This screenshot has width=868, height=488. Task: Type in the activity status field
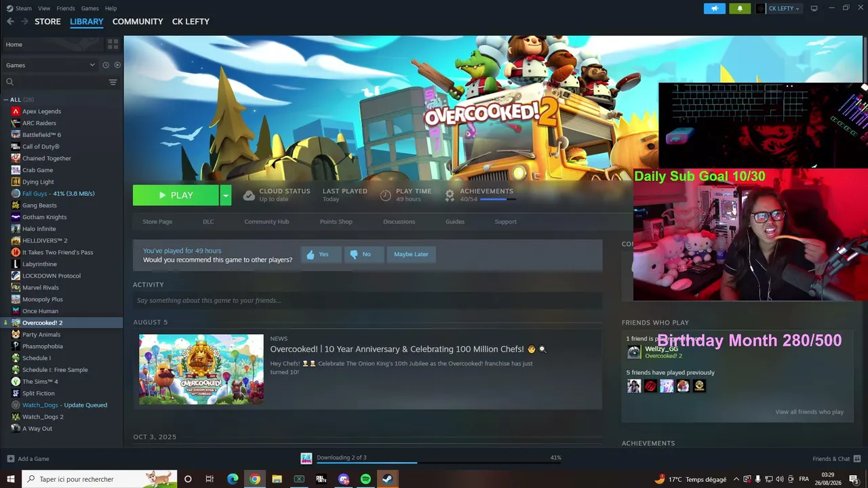368,300
